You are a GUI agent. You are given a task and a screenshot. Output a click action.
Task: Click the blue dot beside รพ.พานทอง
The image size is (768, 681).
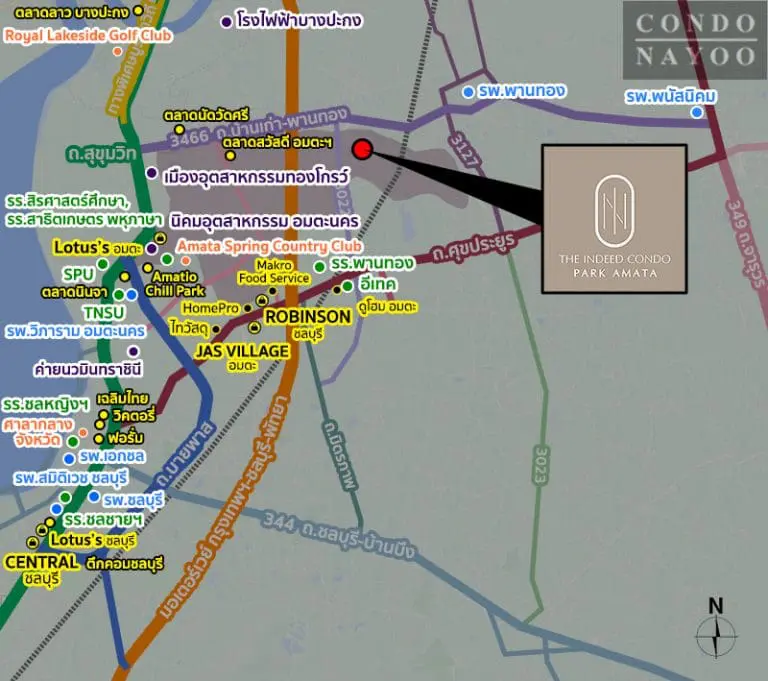[468, 92]
